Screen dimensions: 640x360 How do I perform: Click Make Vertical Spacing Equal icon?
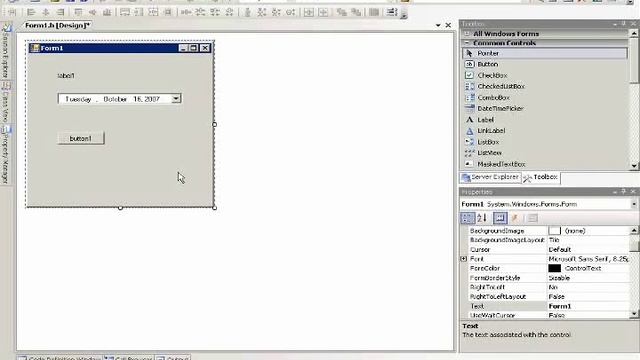247,12
